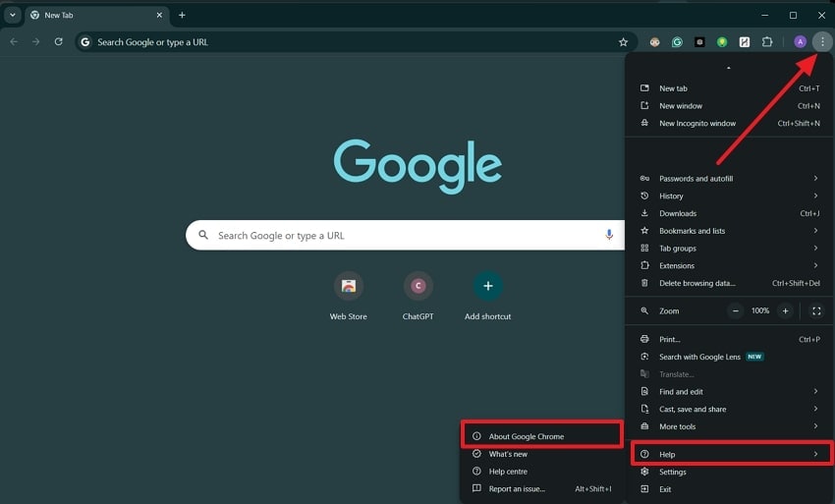The height and width of the screenshot is (504, 835).
Task: Click the Google logo on the page
Action: 417,166
